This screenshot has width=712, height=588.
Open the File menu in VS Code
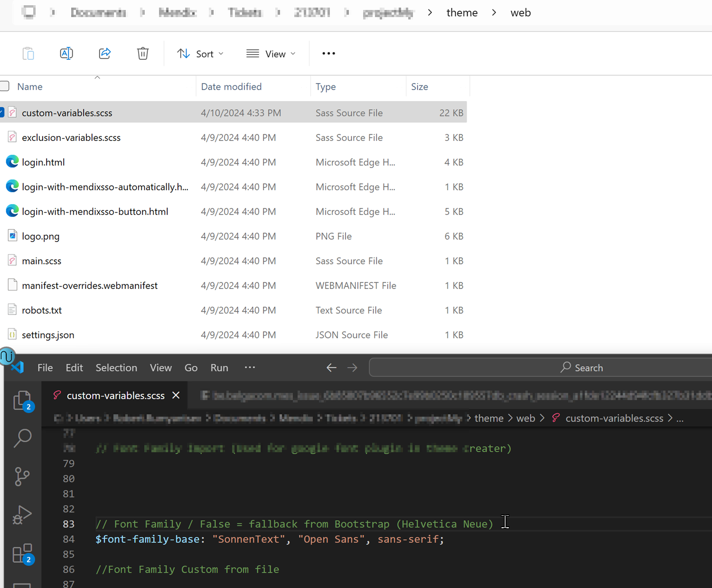click(45, 368)
